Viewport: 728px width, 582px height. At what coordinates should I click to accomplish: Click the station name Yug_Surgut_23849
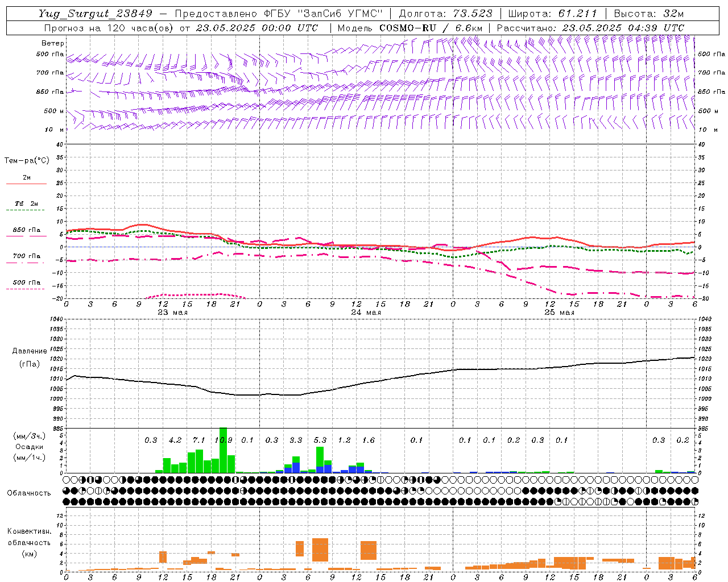coord(96,14)
